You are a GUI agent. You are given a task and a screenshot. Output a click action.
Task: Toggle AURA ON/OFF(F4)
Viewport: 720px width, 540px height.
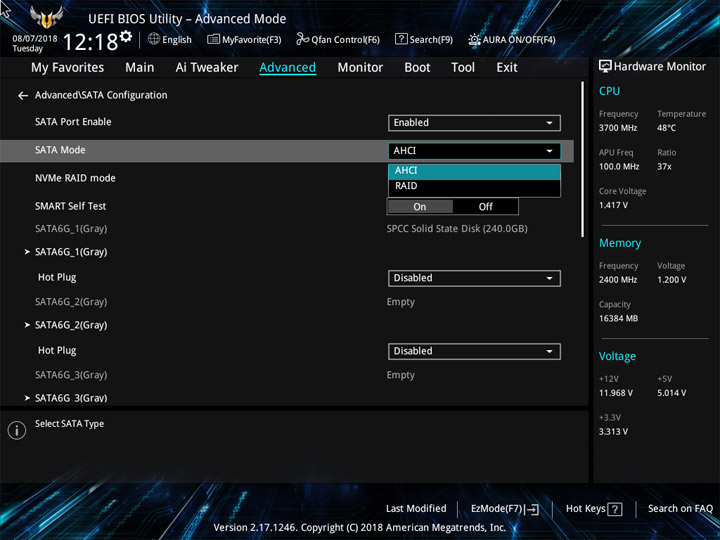point(512,39)
